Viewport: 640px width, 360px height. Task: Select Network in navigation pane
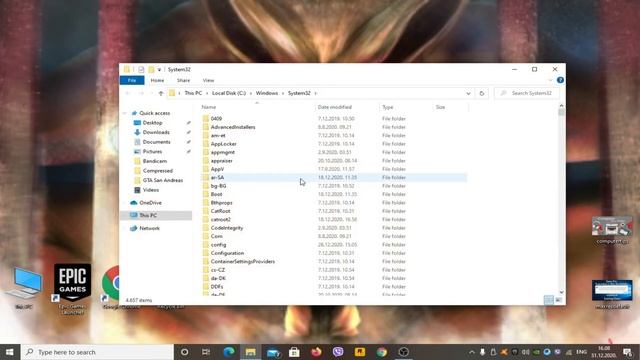coord(149,229)
